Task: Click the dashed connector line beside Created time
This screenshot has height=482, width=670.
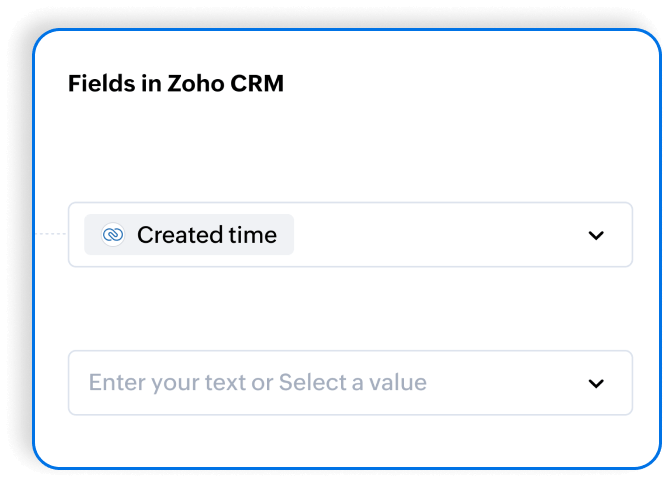Action: coord(52,235)
